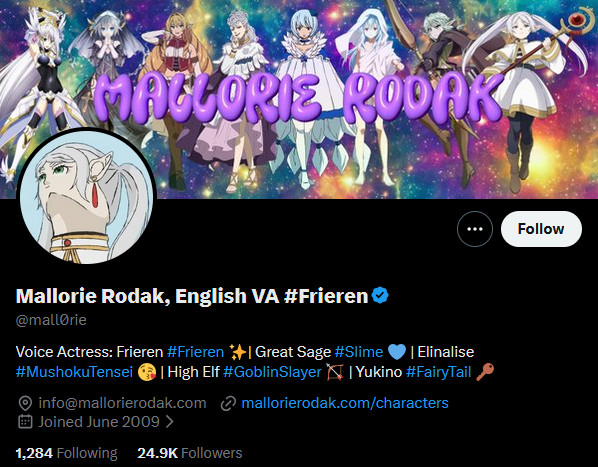Open the #GoblinSlayer hashtag link
This screenshot has width=598, height=467.
click(272, 372)
